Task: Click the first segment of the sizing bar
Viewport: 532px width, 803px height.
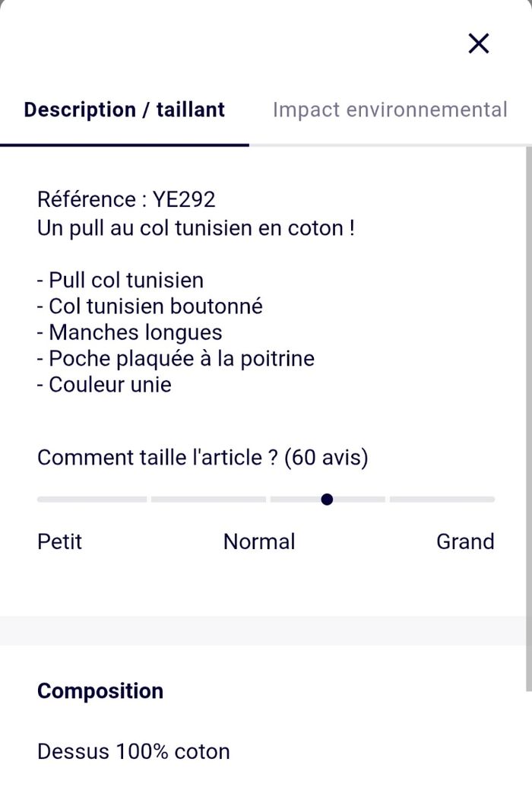Action: (92, 500)
